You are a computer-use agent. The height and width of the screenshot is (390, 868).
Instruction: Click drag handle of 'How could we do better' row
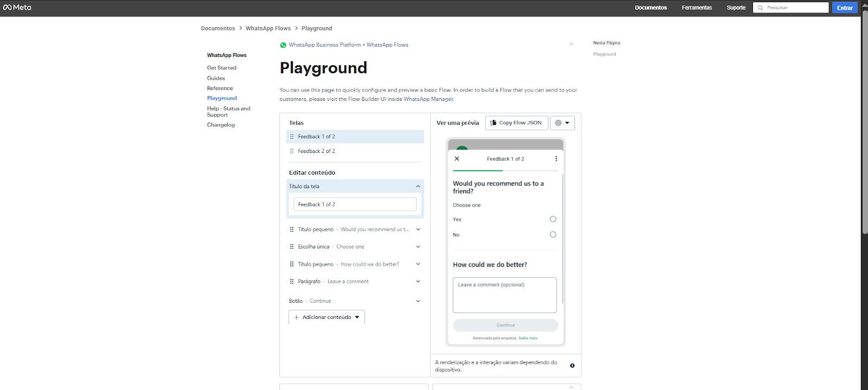pos(292,264)
